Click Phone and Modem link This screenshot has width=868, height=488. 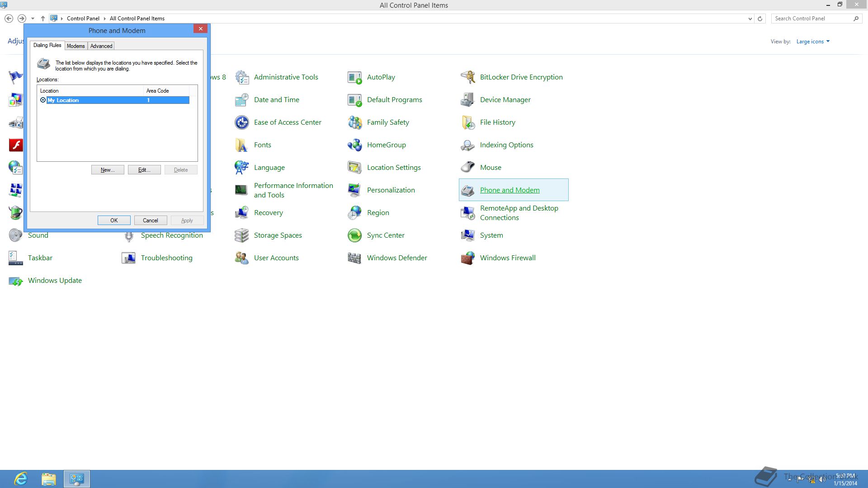509,190
